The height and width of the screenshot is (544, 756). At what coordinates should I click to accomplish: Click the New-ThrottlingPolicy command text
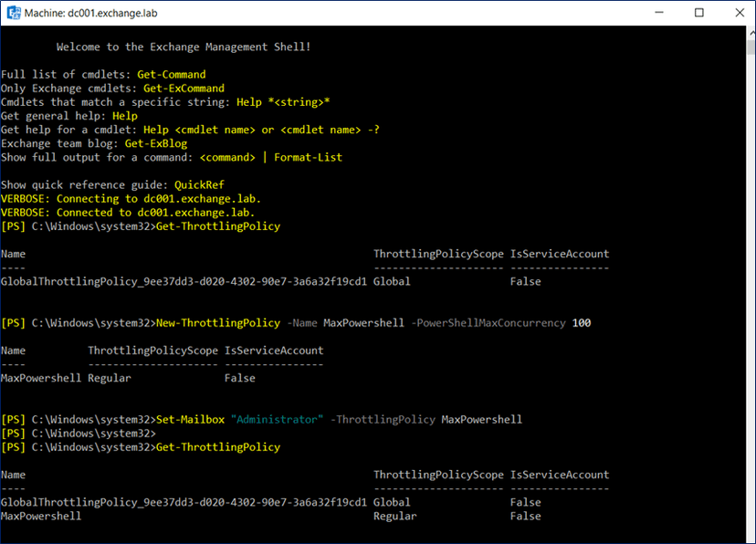[x=217, y=323]
